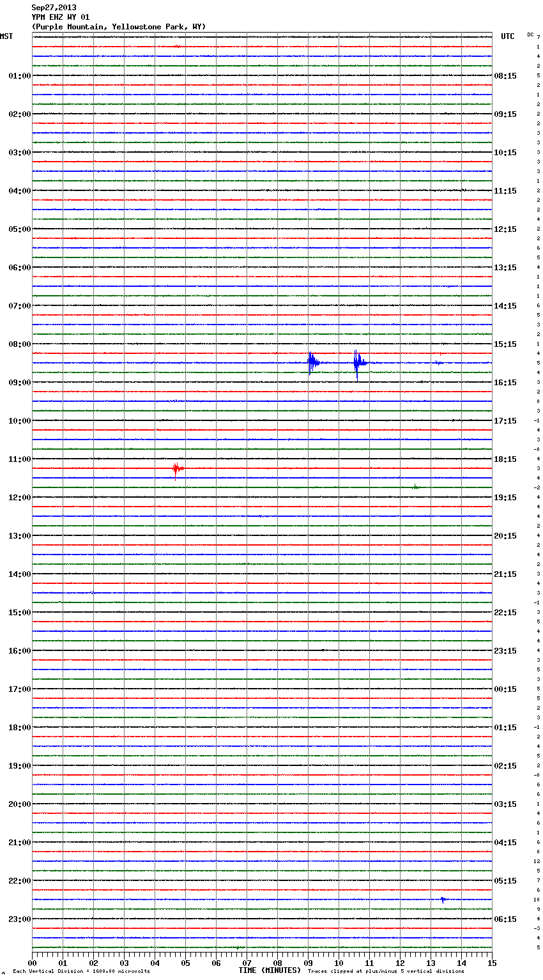Select the 08:00 MST time label
543x980 pixels.
click(19, 344)
